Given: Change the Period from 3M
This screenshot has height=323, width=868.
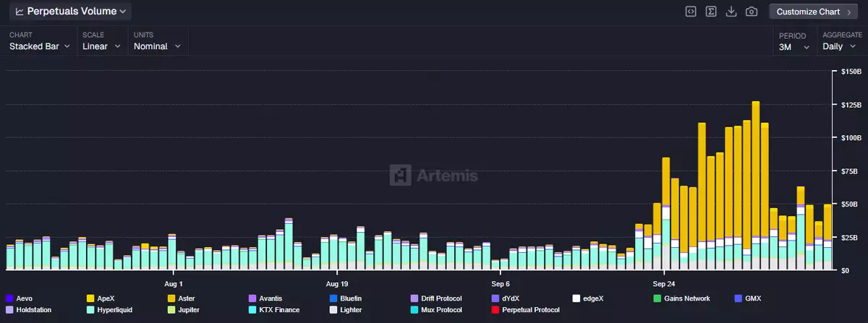Looking at the screenshot, I should pyautogui.click(x=792, y=46).
